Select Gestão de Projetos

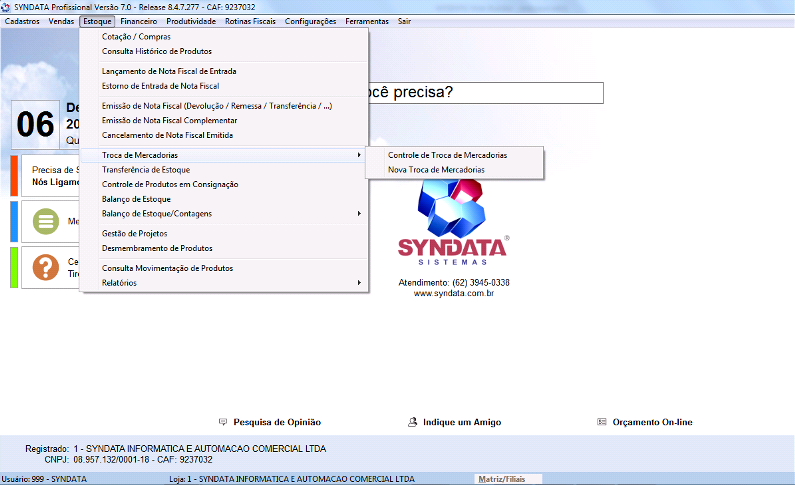224,234
